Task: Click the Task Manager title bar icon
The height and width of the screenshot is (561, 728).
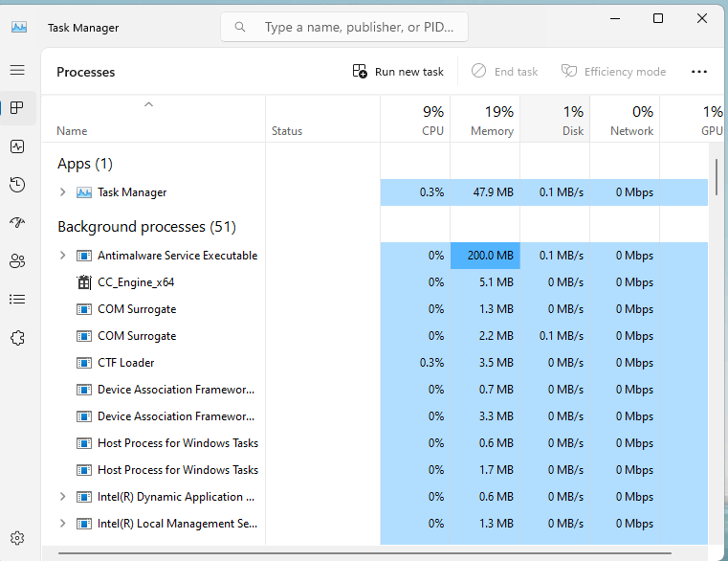Action: pos(19,28)
